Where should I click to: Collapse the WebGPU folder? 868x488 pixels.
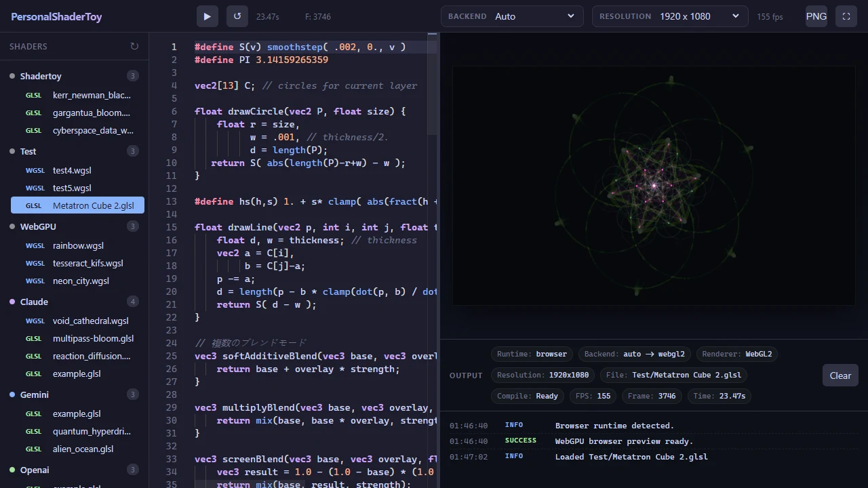pos(74,226)
